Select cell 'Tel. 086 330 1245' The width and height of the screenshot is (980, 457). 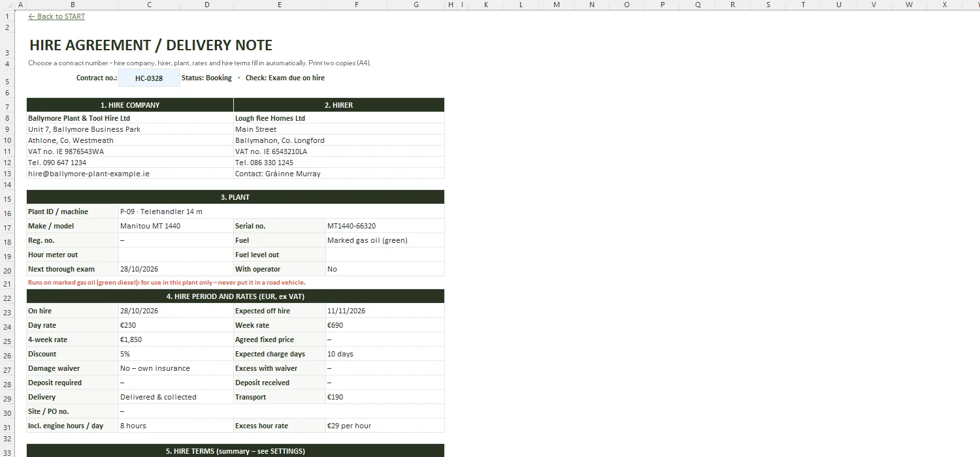(339, 163)
